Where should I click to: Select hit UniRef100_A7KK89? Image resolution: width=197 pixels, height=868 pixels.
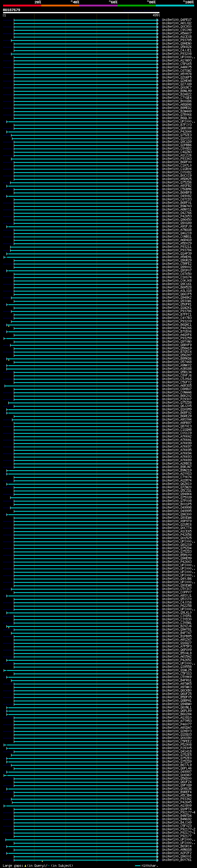[x=176, y=460]
